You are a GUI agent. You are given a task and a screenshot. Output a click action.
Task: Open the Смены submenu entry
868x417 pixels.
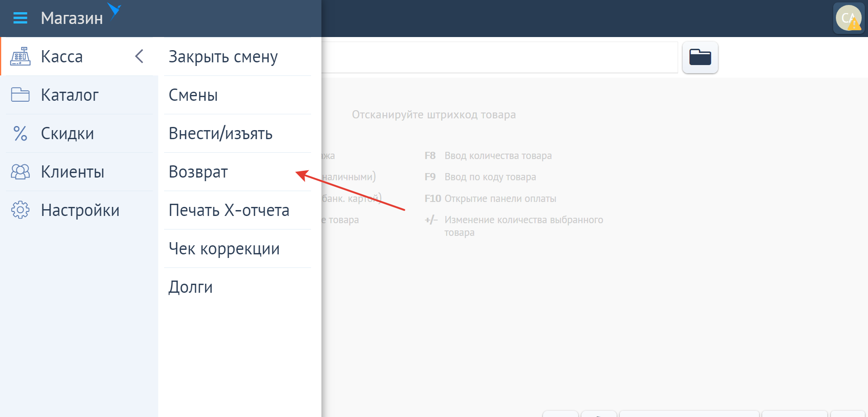[x=237, y=95]
